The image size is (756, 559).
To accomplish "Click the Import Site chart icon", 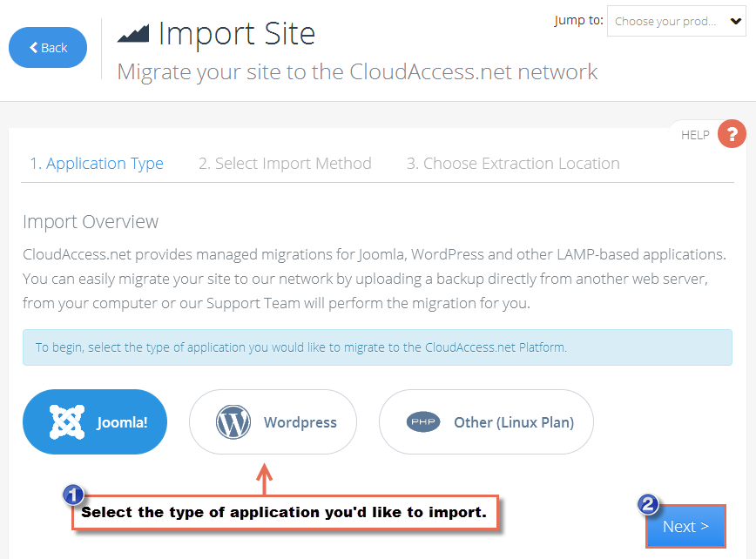I will coord(133,33).
